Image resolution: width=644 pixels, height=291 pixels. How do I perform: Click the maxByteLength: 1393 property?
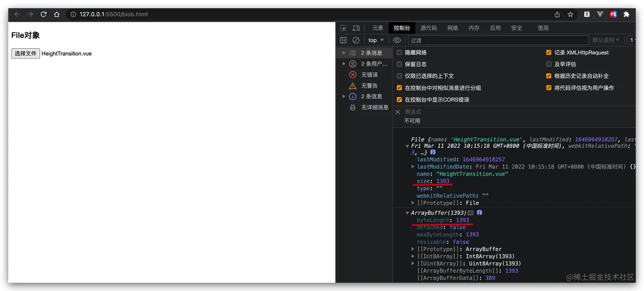click(448, 234)
